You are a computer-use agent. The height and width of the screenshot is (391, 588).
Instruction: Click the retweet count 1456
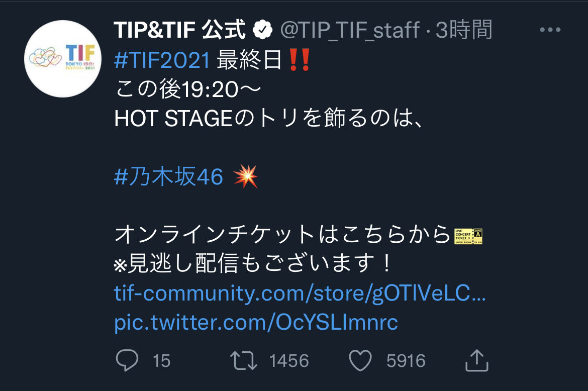click(x=289, y=361)
